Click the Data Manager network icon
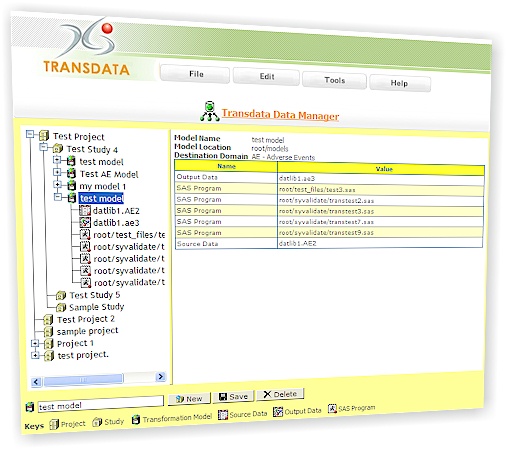The height and width of the screenshot is (450, 506). tap(209, 111)
